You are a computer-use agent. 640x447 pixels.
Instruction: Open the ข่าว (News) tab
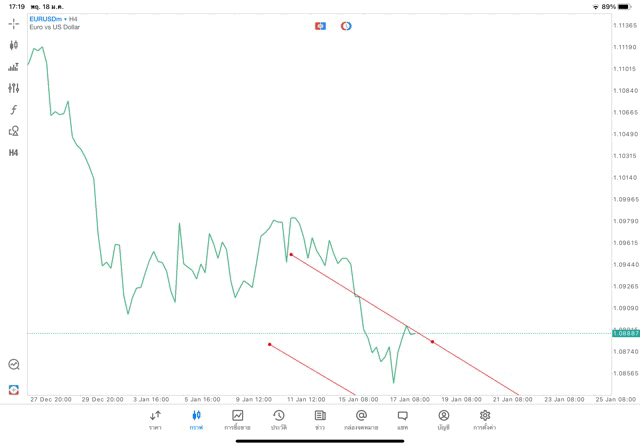320,419
